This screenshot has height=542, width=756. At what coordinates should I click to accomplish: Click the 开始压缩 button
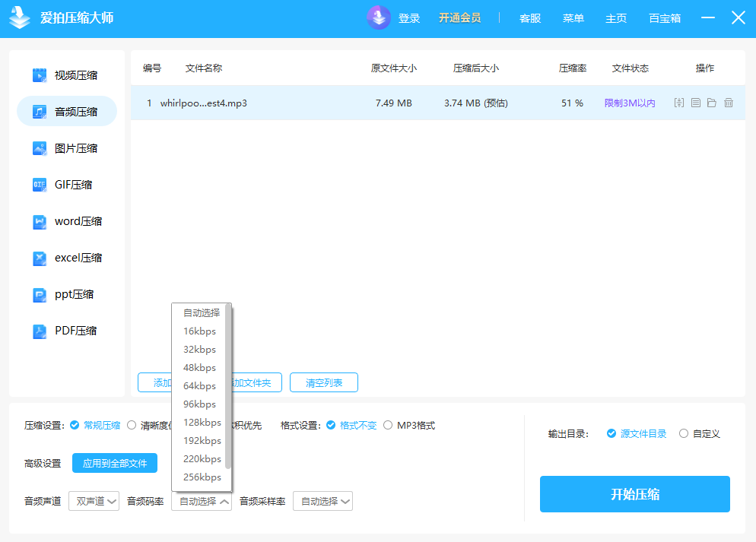click(634, 493)
